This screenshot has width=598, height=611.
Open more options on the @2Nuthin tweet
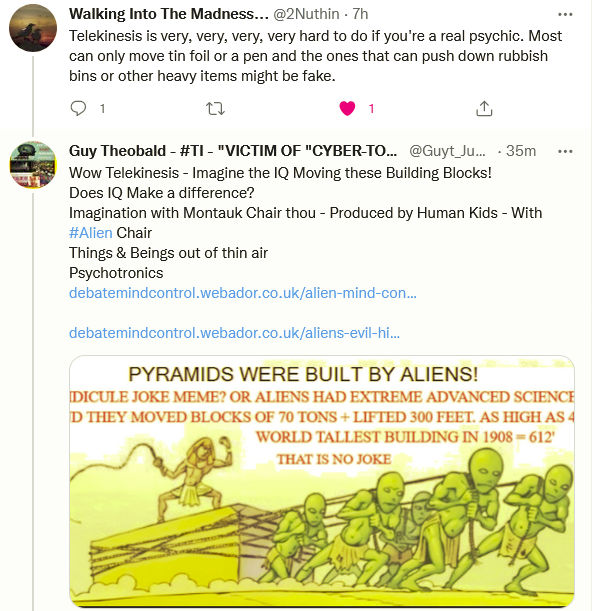point(565,14)
